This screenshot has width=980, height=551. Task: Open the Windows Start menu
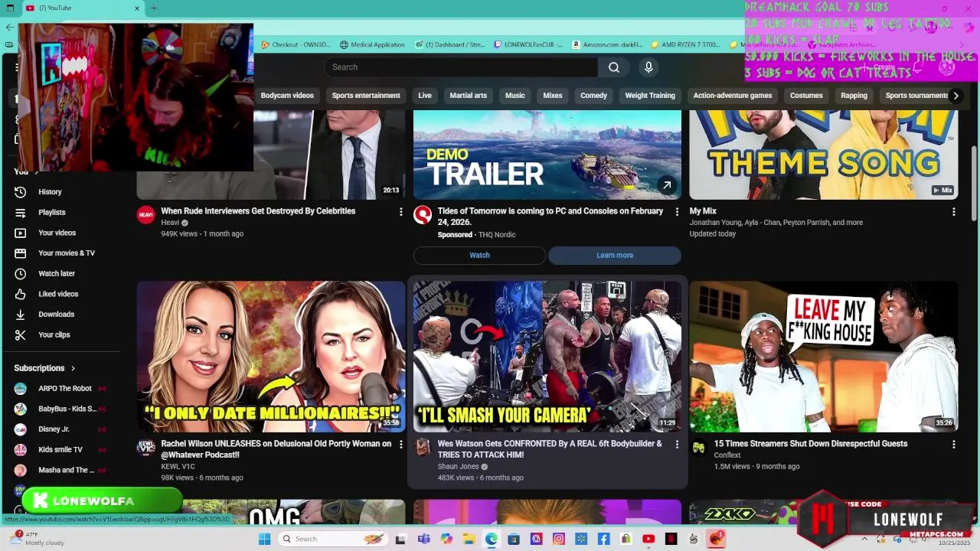point(264,539)
